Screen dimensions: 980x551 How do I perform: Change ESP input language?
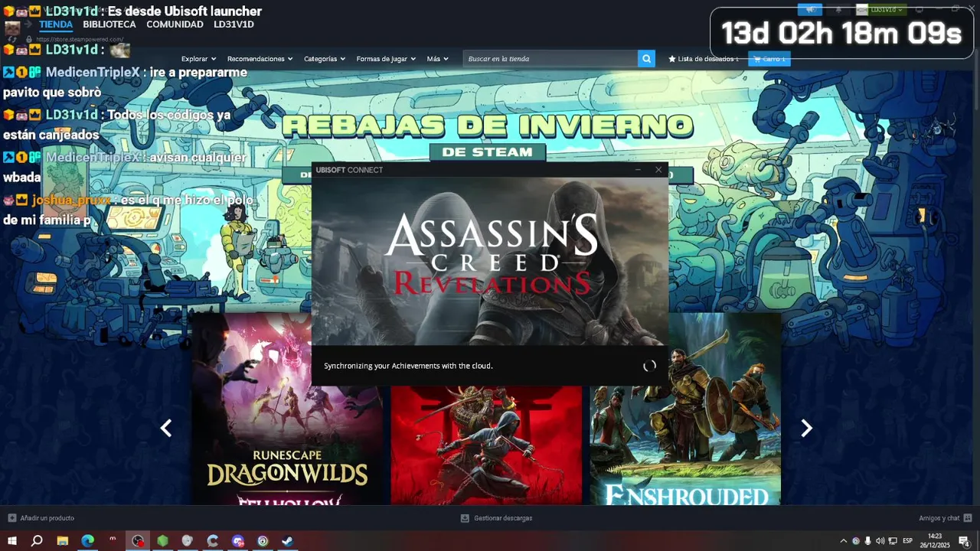pyautogui.click(x=908, y=541)
